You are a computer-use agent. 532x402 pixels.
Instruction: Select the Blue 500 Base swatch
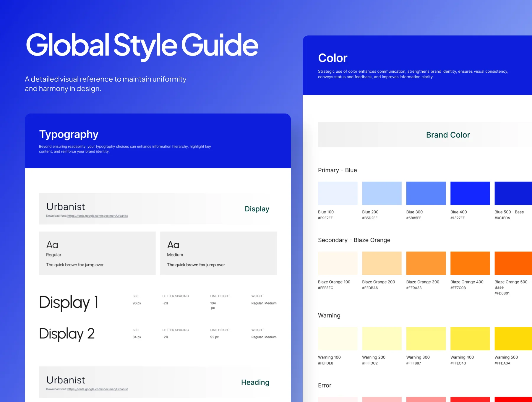pyautogui.click(x=513, y=193)
